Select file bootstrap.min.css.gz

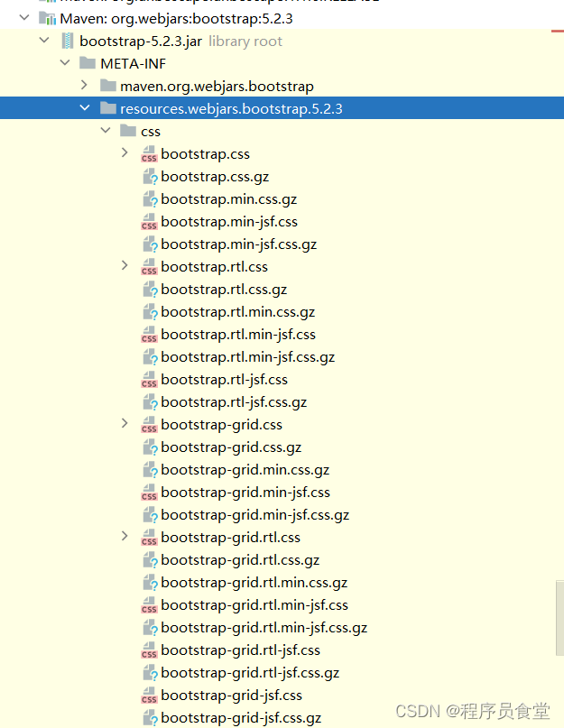click(229, 199)
